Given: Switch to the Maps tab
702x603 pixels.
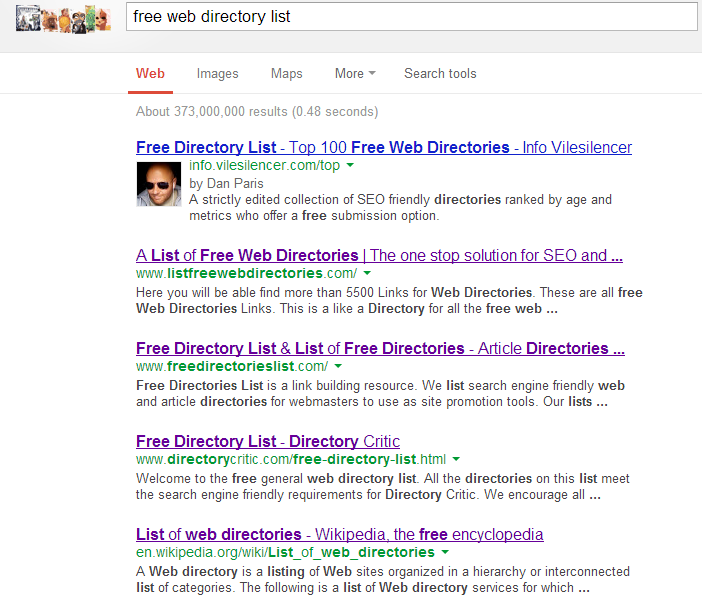Looking at the screenshot, I should coord(287,73).
